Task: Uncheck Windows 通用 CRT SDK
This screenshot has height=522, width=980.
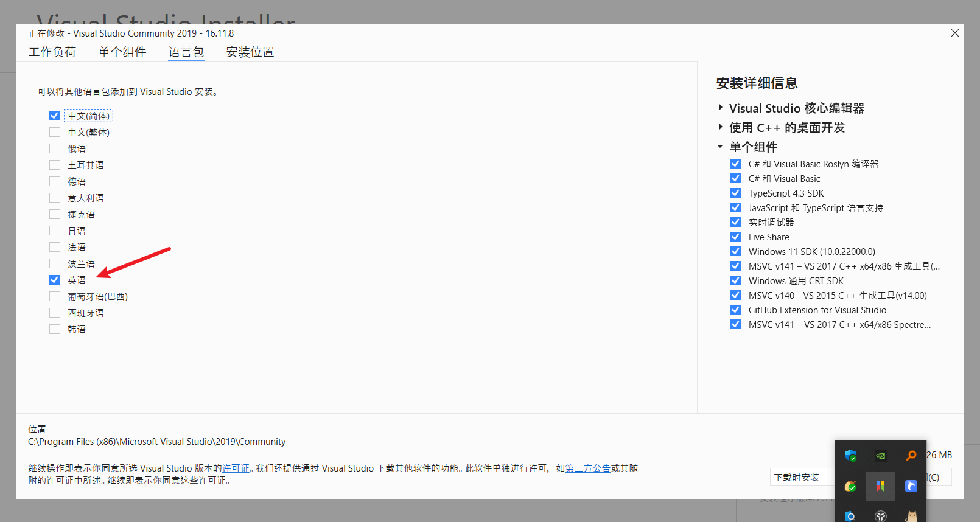Action: [736, 280]
